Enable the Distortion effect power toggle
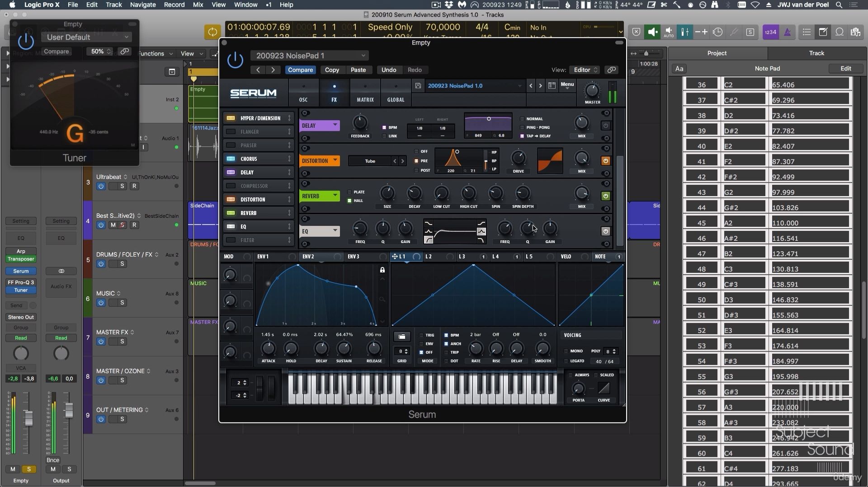 pos(605,161)
